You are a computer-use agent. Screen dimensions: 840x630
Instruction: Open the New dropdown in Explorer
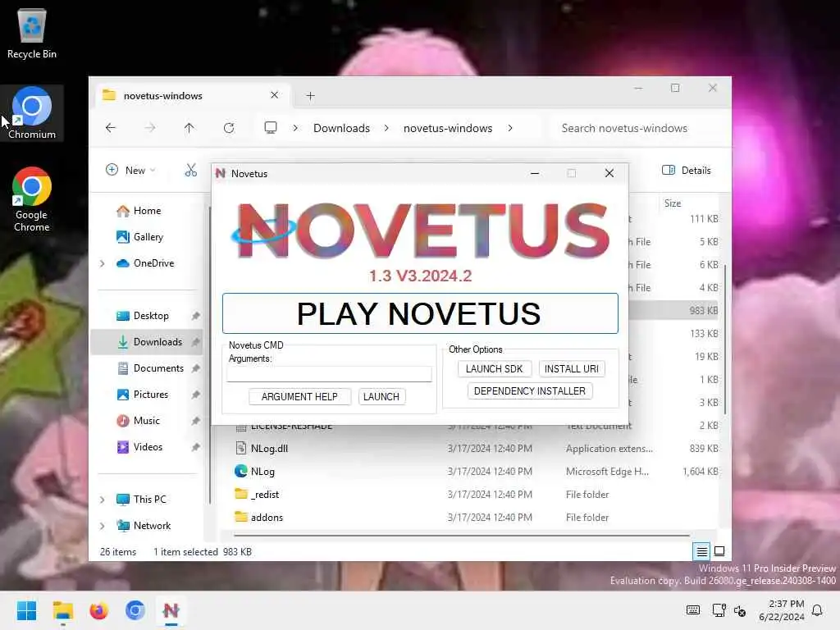130,171
